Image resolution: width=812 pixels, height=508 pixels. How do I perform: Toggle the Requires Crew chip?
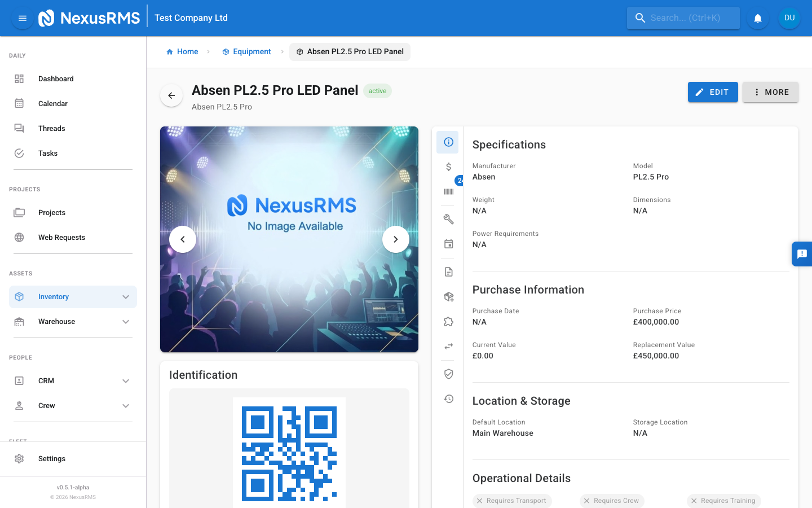[x=612, y=501]
